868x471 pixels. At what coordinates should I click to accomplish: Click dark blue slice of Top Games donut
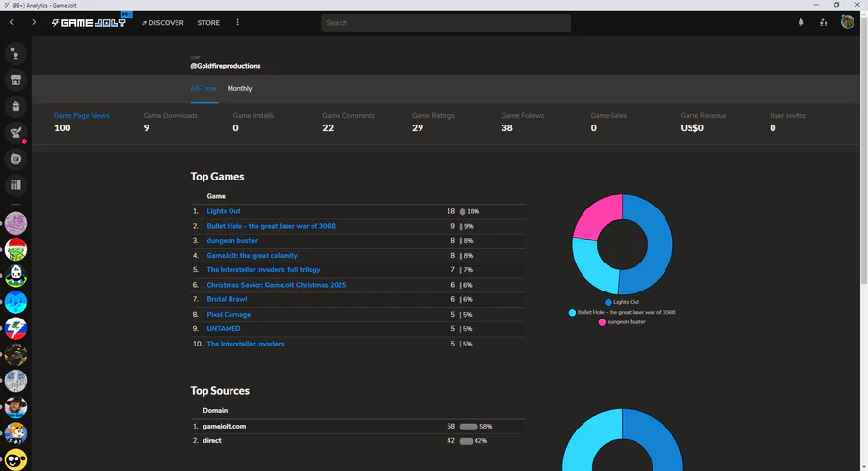coord(658,246)
